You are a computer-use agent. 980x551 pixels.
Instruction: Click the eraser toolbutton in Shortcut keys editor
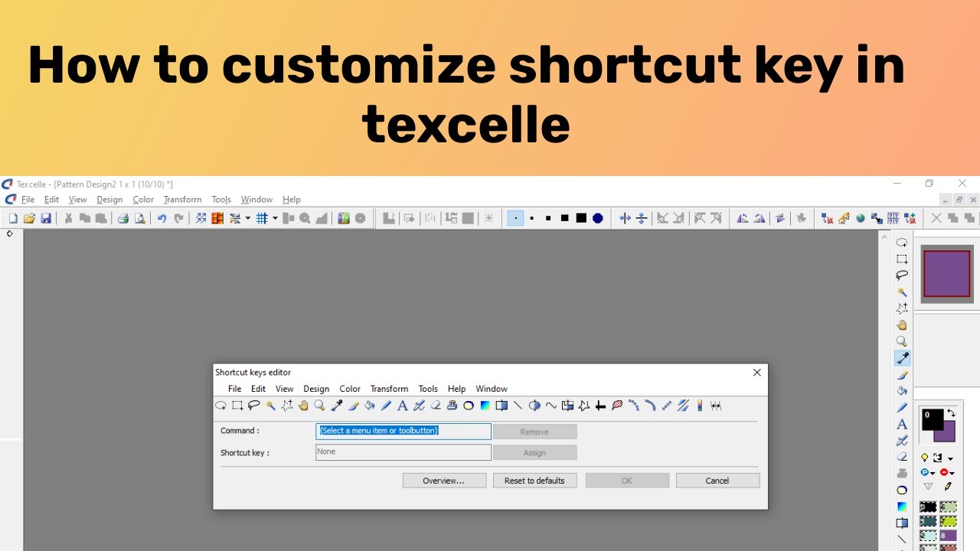click(436, 406)
